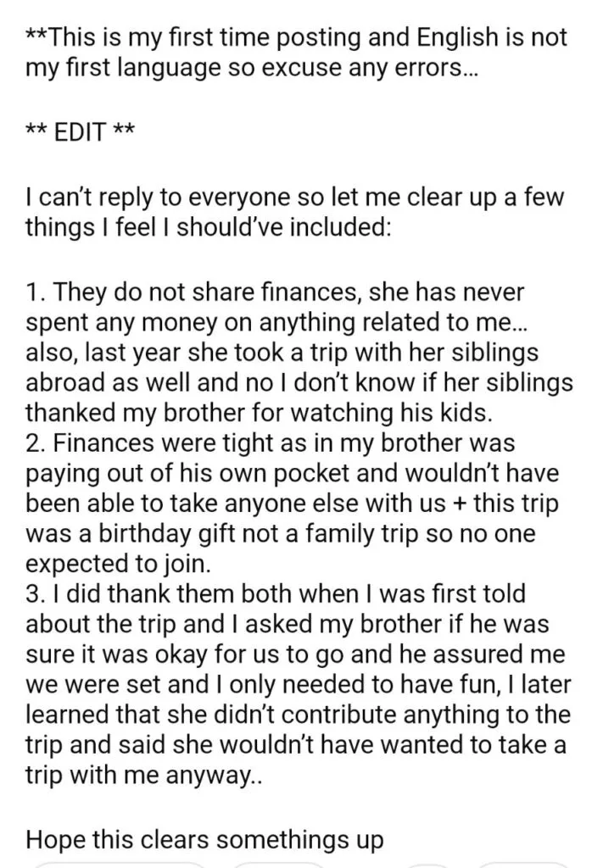Select the line 'my first language so excuse any errors...'
The height and width of the screenshot is (868, 603).
(250, 68)
